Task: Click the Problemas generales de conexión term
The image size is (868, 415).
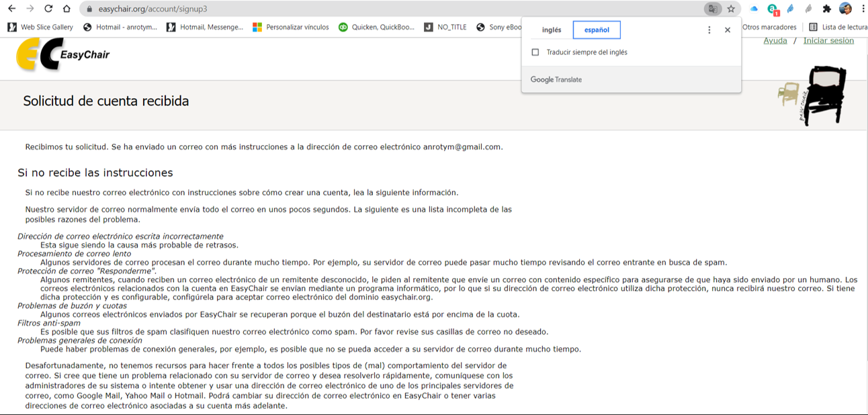Action: coord(80,340)
